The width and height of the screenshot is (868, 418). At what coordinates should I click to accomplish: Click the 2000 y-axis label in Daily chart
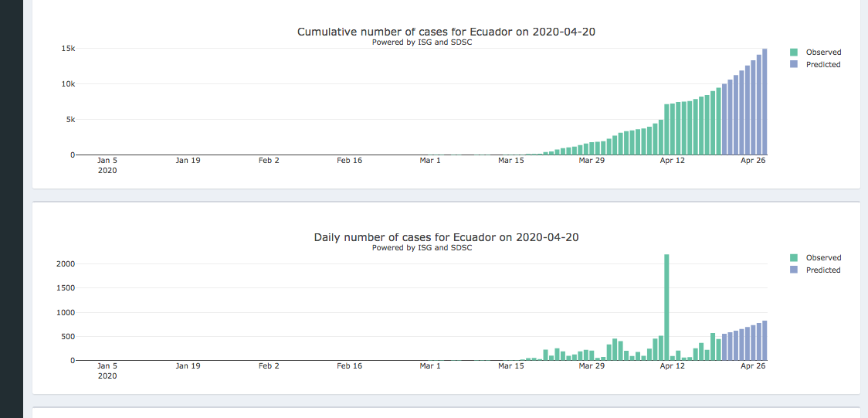(65, 264)
